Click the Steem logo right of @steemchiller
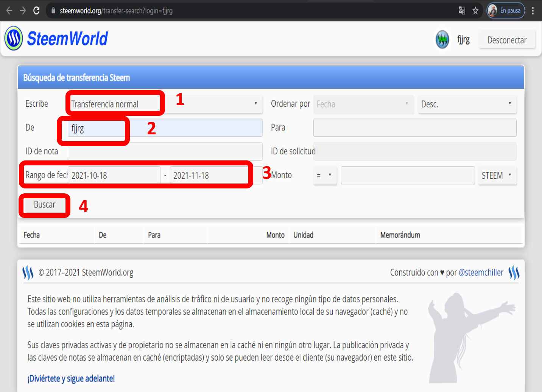The image size is (542, 392). pyautogui.click(x=514, y=272)
